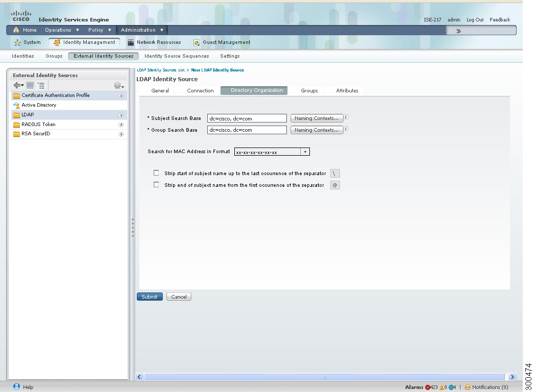Click the Cancel button

(x=179, y=297)
